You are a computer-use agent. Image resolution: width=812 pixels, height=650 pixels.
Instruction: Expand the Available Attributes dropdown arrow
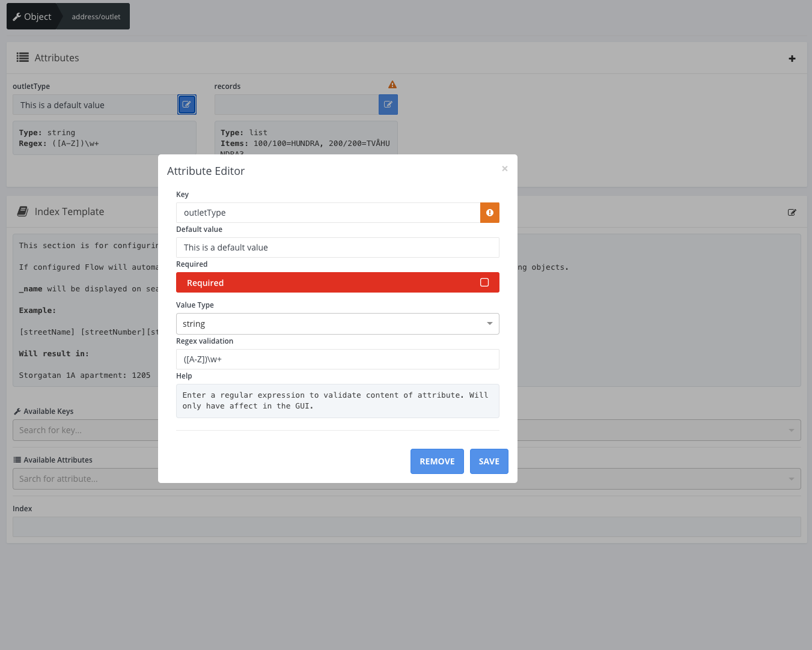coord(792,479)
